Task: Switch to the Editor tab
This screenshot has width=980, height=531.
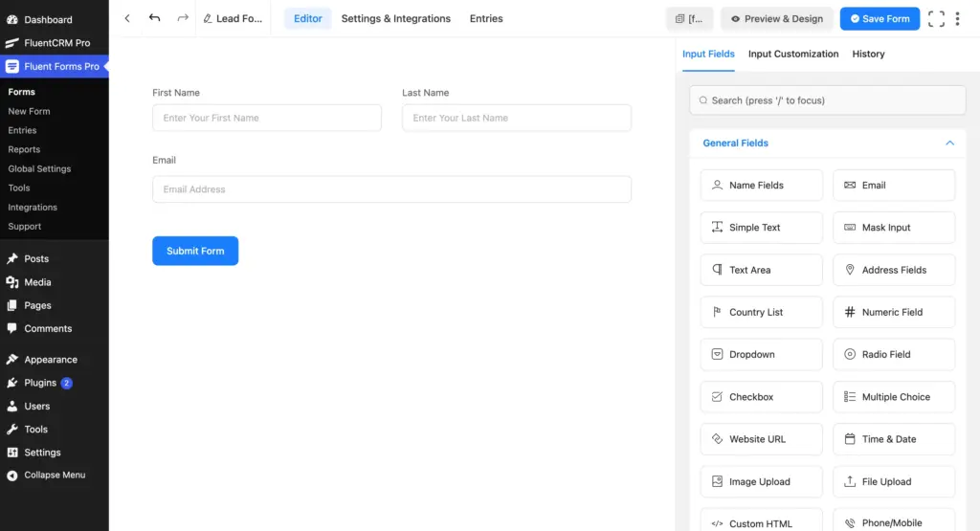Action: 307,19
